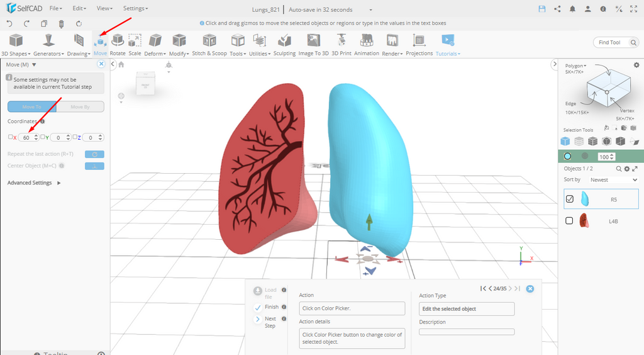The height and width of the screenshot is (355, 644).
Task: Click the Save floppy-disk icon
Action: pyautogui.click(x=541, y=9)
